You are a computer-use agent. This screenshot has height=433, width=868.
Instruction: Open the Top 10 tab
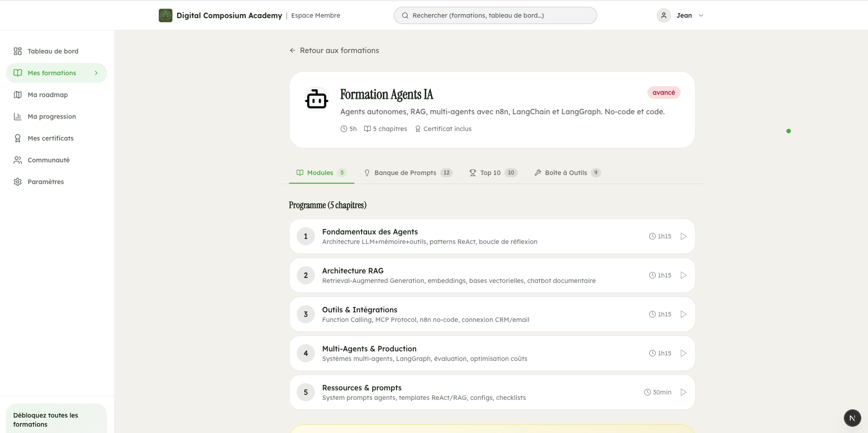[490, 173]
